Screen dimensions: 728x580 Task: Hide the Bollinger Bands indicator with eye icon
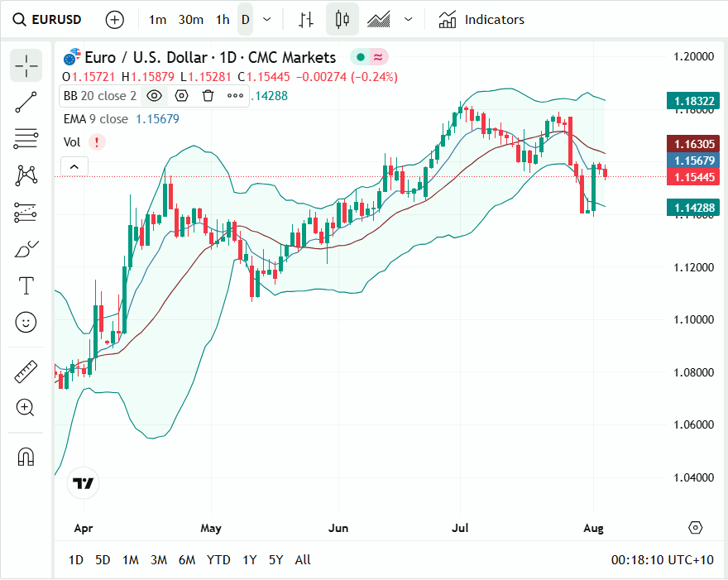(x=154, y=95)
